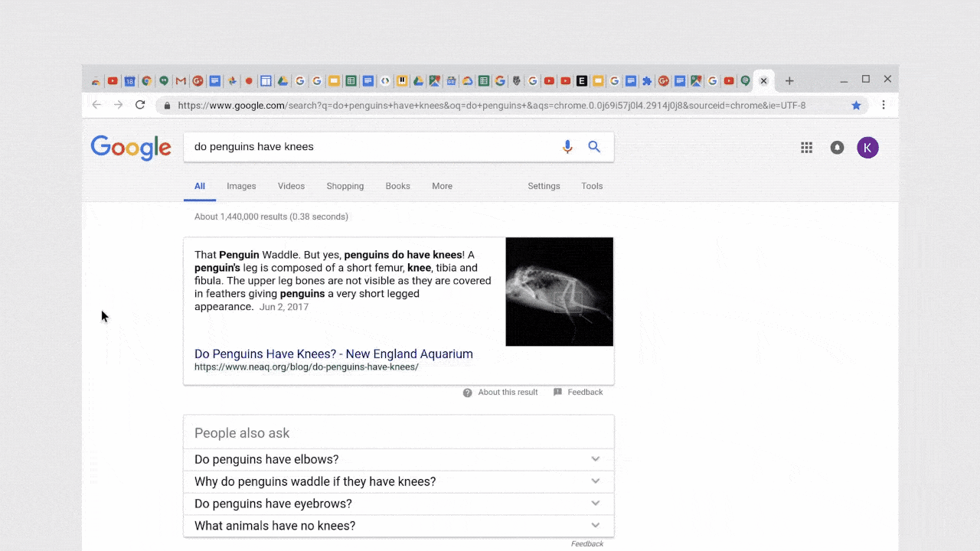Click the feedback flag icon under the snippet
The height and width of the screenshot is (551, 980).
click(x=557, y=392)
